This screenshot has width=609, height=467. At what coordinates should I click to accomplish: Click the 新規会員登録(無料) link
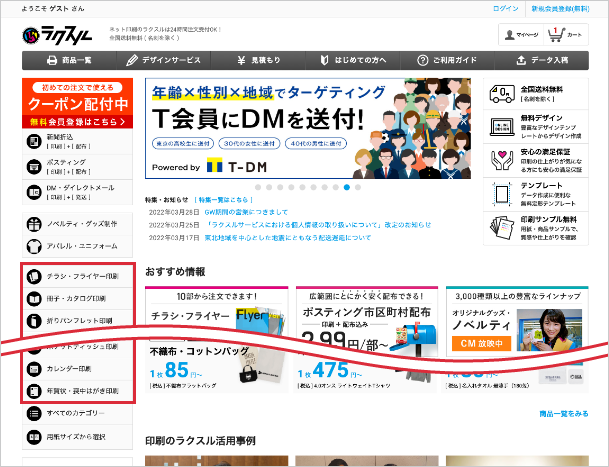(x=560, y=9)
